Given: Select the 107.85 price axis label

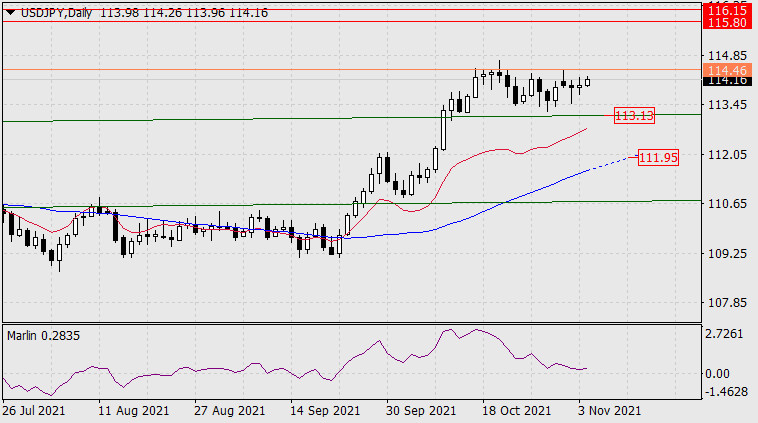Looking at the screenshot, I should (x=727, y=303).
